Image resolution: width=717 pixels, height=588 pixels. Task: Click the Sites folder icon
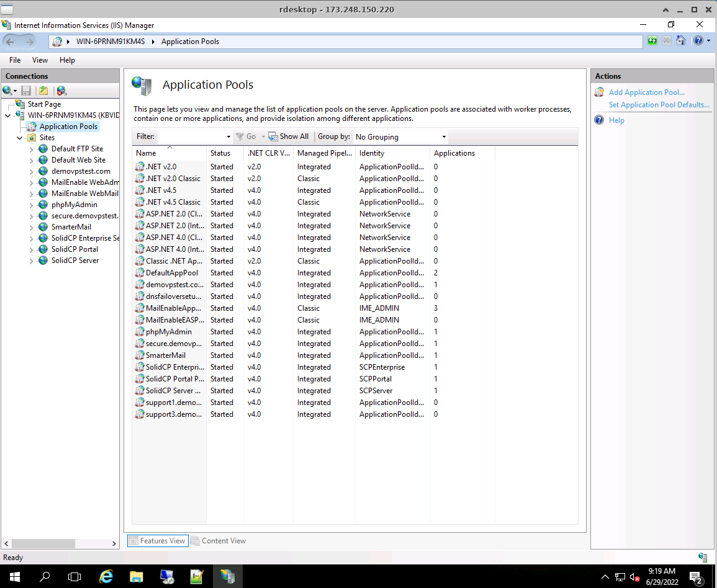[32, 138]
